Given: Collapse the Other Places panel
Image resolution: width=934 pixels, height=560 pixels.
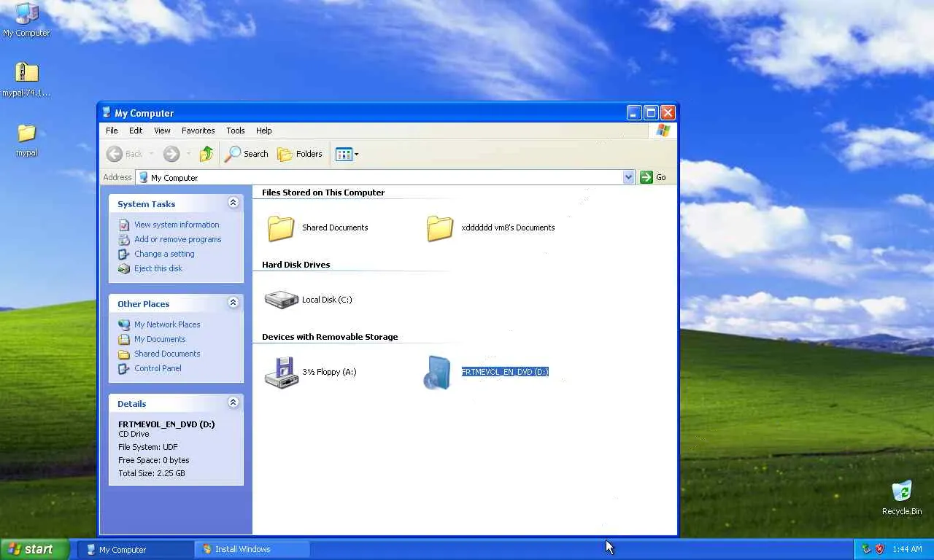Looking at the screenshot, I should tap(233, 303).
